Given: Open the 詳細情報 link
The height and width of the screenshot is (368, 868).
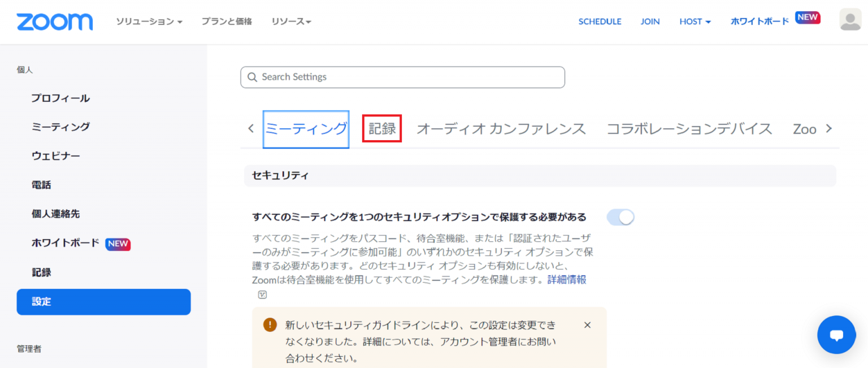Looking at the screenshot, I should [x=566, y=279].
